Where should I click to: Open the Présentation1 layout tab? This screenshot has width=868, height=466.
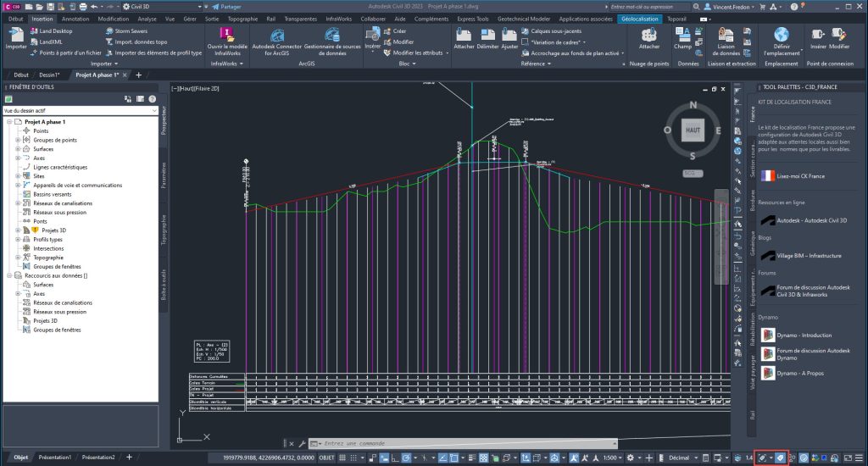tap(55, 458)
